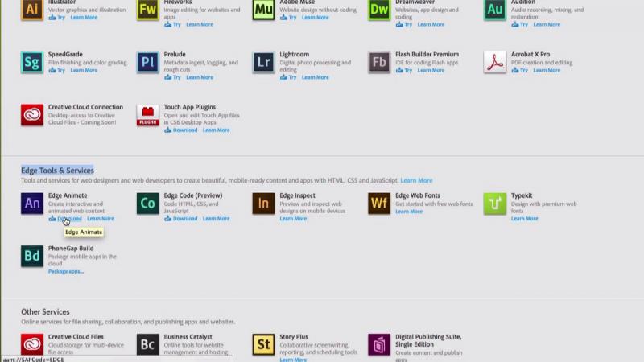Click the Acrobat X Pro icon

tap(495, 63)
